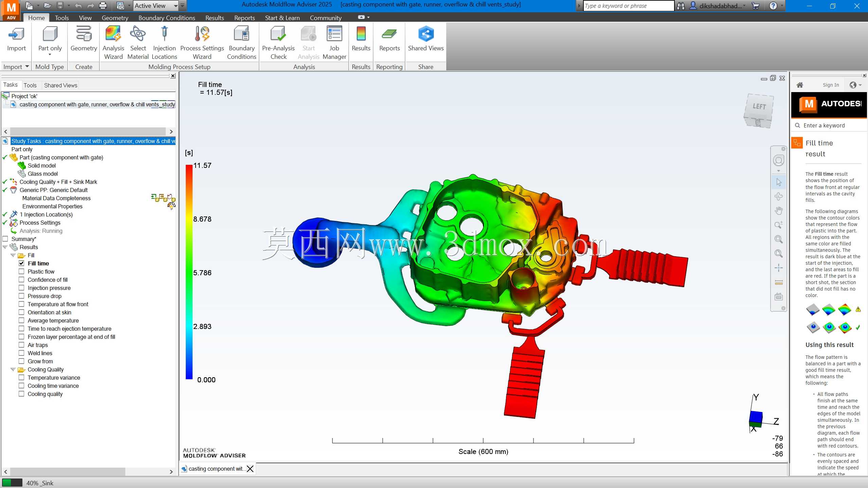Click the horizontal scrollbar under the project list
The image size is (868, 488).
(x=88, y=132)
